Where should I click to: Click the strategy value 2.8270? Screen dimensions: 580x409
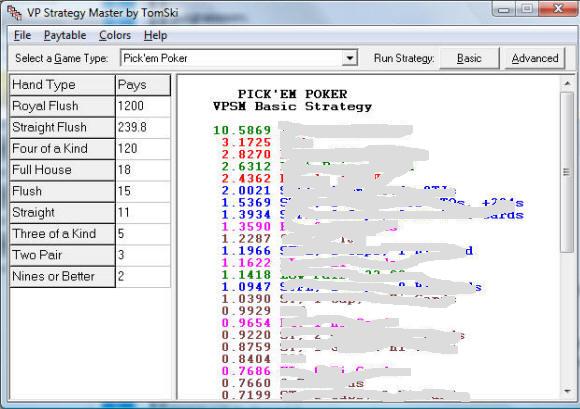(x=246, y=154)
